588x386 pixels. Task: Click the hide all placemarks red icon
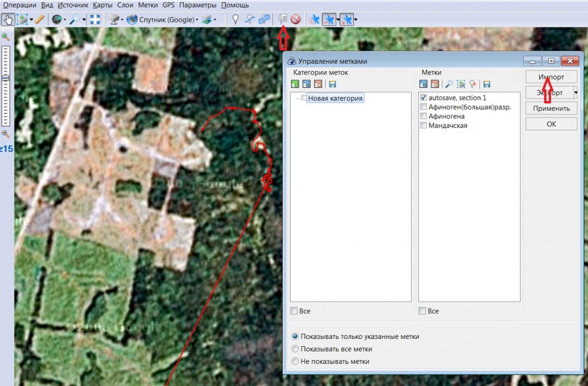(295, 20)
